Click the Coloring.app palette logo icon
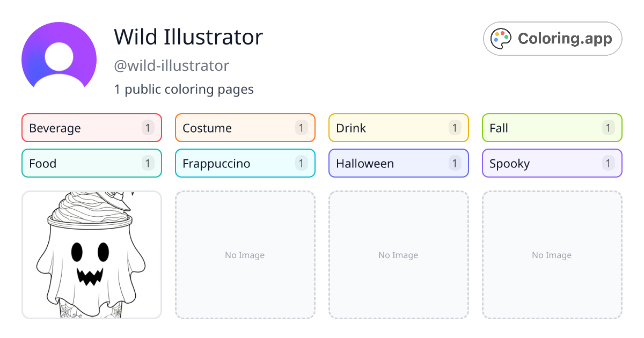The width and height of the screenshot is (644, 338). tap(501, 38)
